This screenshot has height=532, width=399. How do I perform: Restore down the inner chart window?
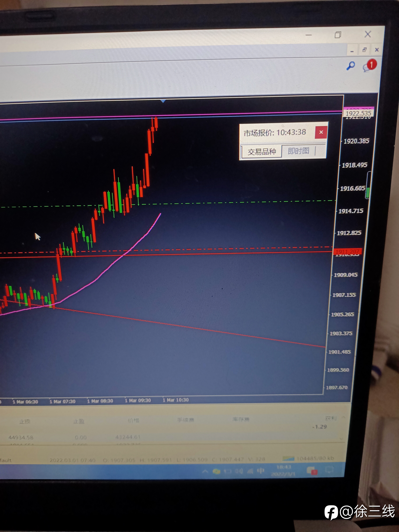(364, 50)
